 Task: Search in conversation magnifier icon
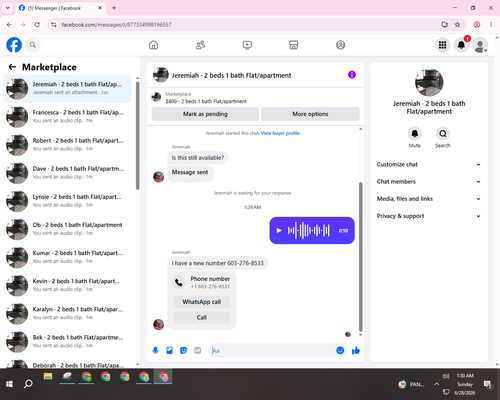tap(443, 134)
